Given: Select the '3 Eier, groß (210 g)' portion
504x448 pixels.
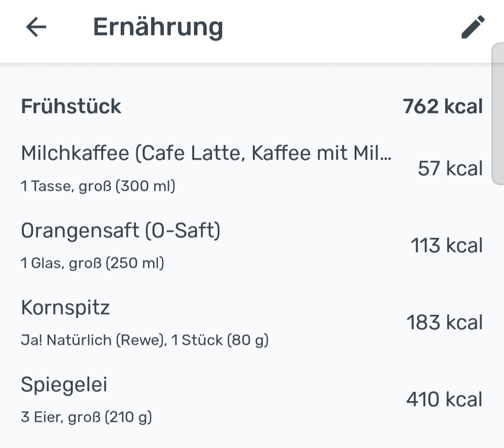Looking at the screenshot, I should 86,417.
